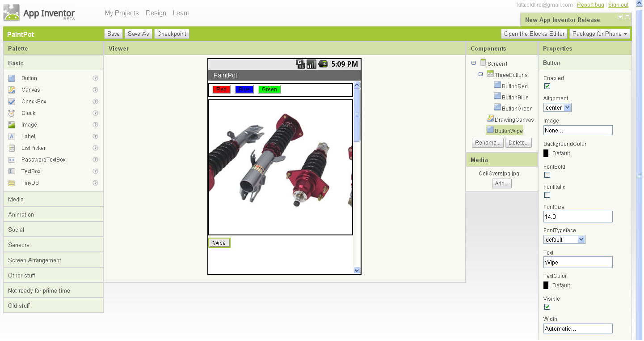
Task: Click the Image component icon in Palette
Action: [12, 125]
